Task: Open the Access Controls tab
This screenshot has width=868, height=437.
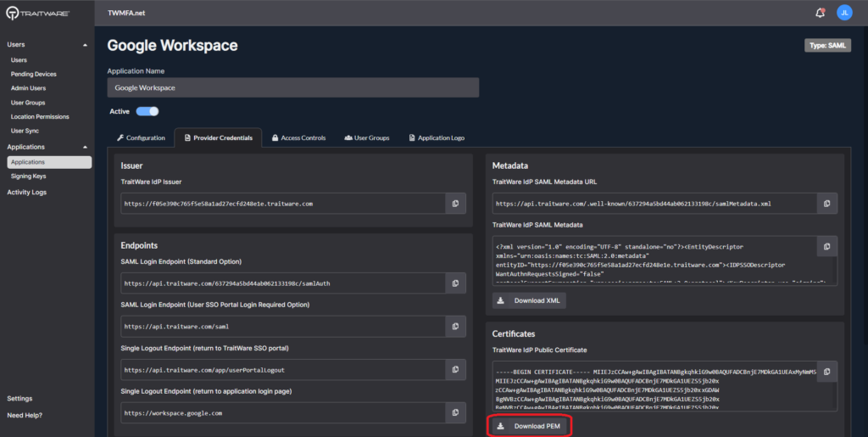Action: pos(298,138)
